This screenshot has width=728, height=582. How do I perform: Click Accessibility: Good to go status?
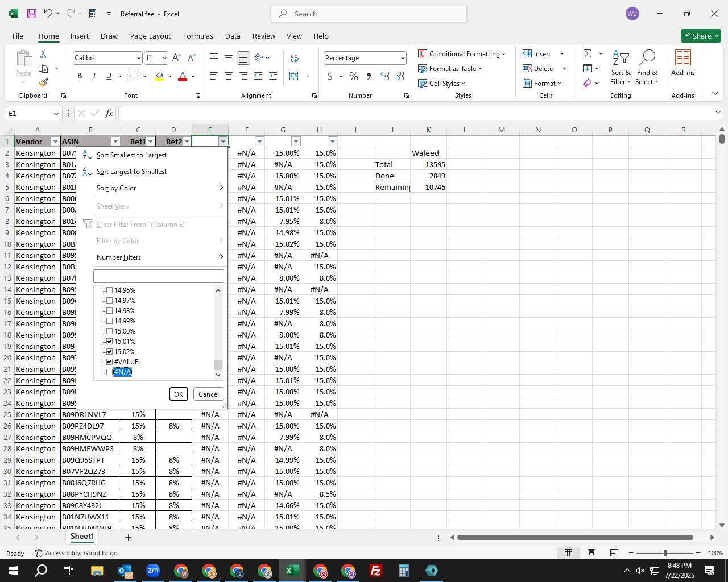[x=76, y=553]
